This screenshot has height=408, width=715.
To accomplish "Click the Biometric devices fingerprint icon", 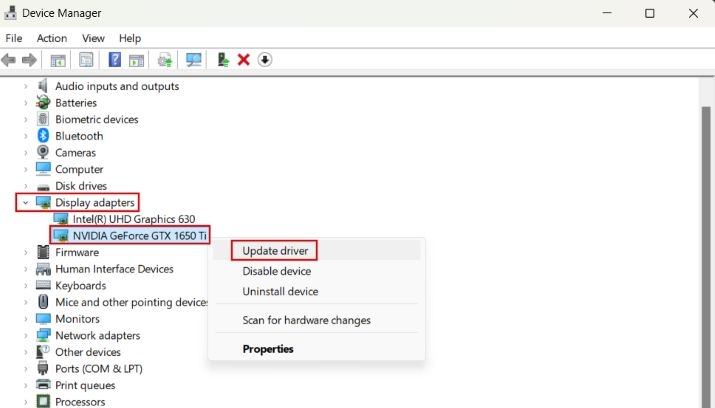I will pyautogui.click(x=43, y=119).
